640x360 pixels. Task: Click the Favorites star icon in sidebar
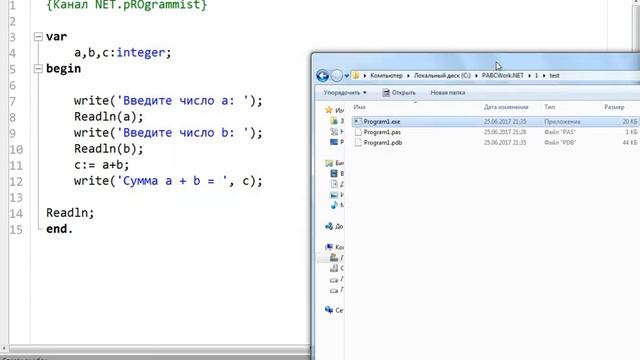329,110
